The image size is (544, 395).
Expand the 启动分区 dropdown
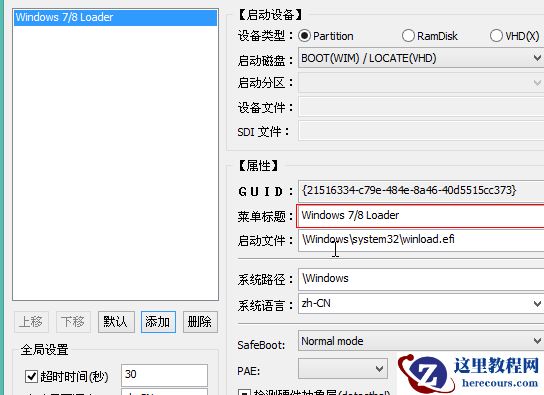tap(421, 83)
